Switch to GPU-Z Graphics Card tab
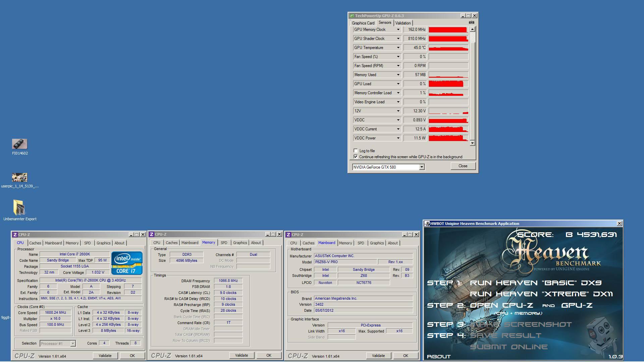The width and height of the screenshot is (644, 362). click(363, 23)
